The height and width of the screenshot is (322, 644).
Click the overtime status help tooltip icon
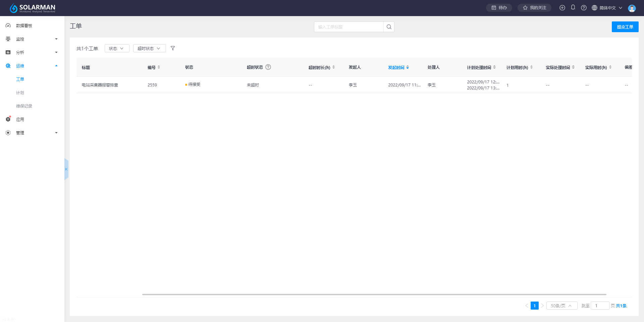pyautogui.click(x=268, y=67)
